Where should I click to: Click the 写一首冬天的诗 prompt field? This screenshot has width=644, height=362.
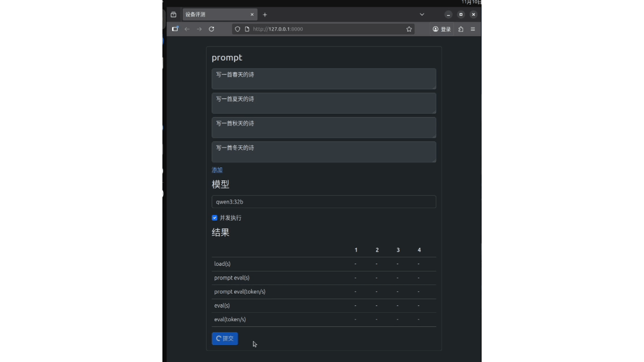323,152
